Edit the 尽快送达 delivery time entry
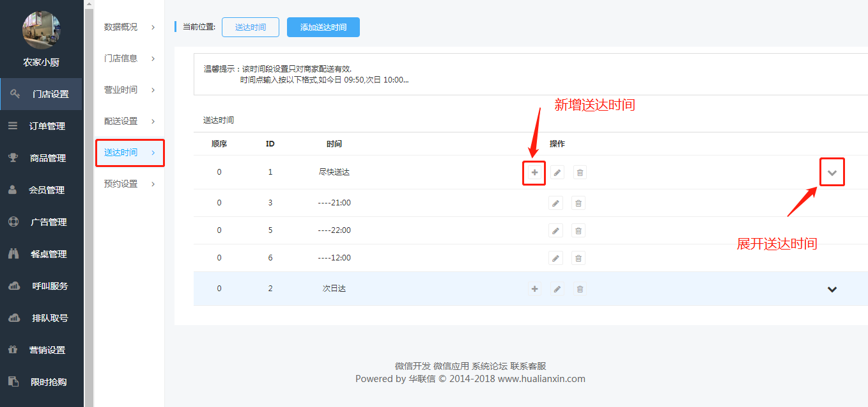Viewport: 868px width, 407px height. 557,173
